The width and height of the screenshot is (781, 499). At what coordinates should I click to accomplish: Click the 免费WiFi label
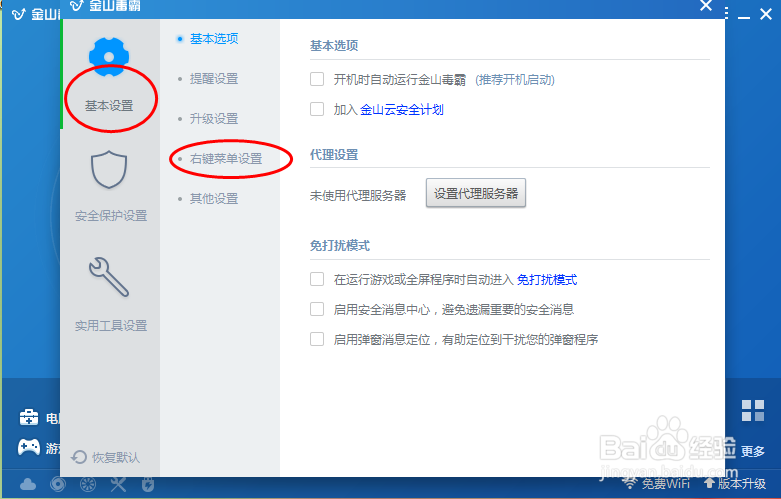click(666, 483)
